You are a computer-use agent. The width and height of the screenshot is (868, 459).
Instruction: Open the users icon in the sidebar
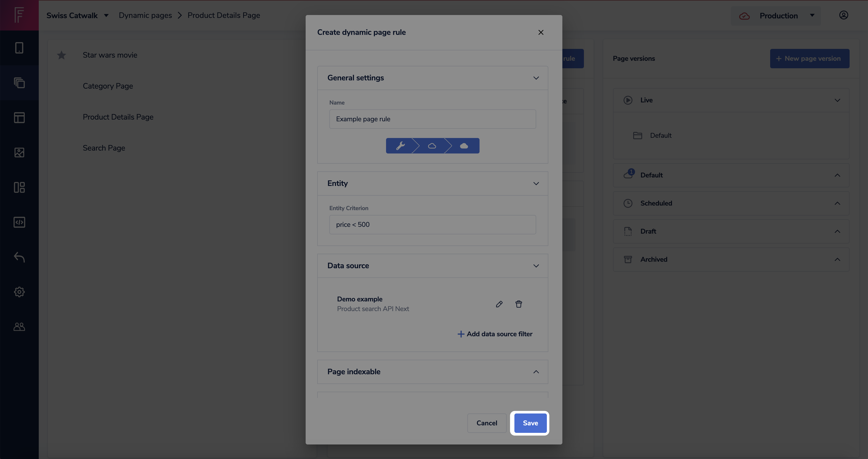pyautogui.click(x=19, y=327)
